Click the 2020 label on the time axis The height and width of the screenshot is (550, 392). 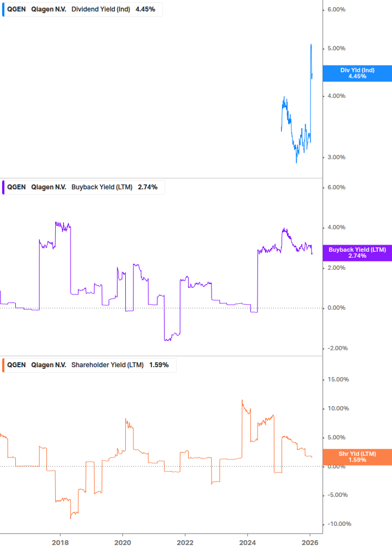click(x=122, y=543)
